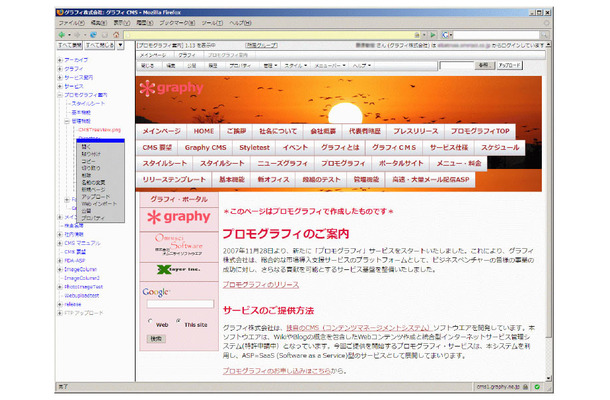This screenshot has width=610, height=400.
Task: Expand the CMS マニュアル tree node
Action: (60, 243)
